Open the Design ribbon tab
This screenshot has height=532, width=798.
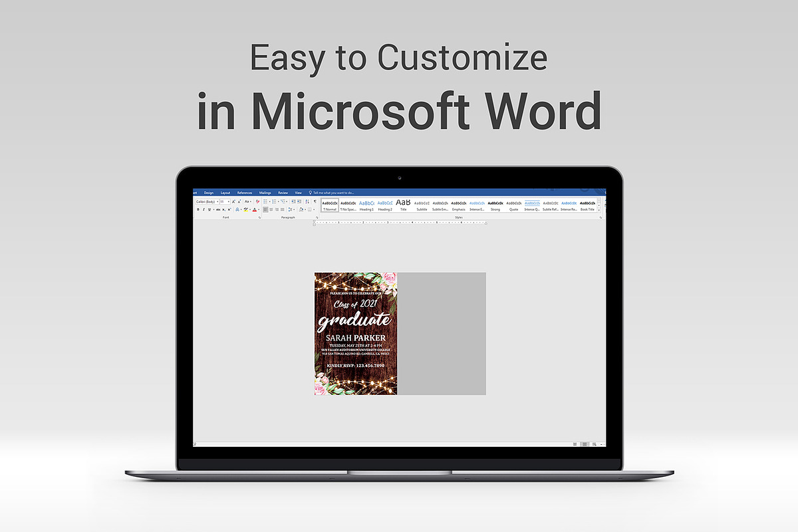(x=209, y=192)
